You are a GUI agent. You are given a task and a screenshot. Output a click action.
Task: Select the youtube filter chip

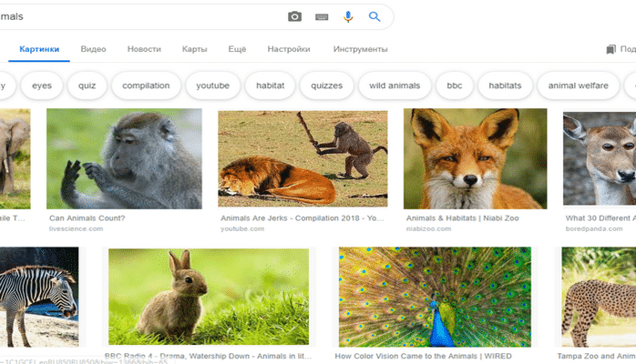pos(212,86)
